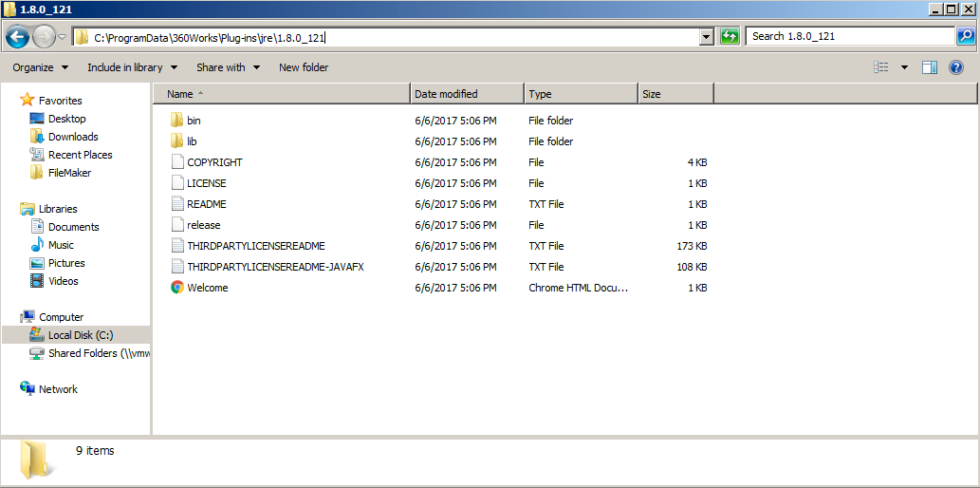Click the green Refresh icon

click(730, 36)
